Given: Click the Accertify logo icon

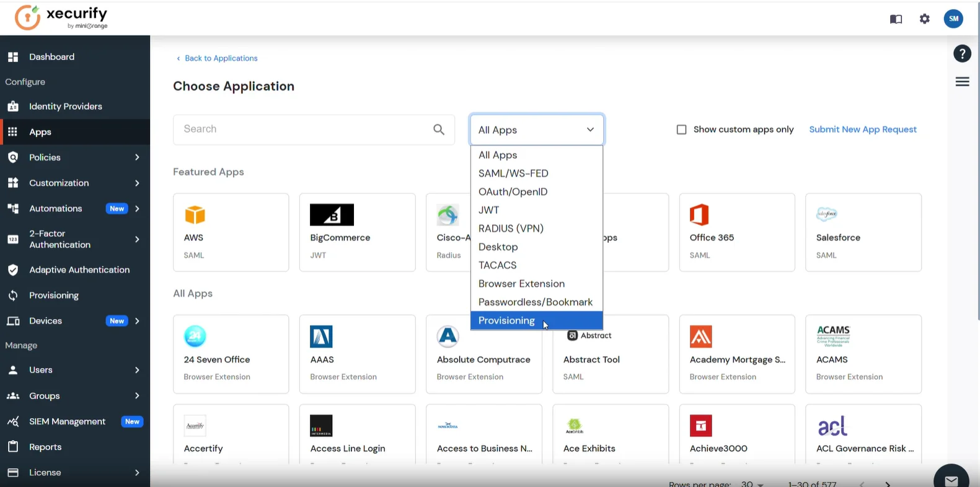Looking at the screenshot, I should coord(195,426).
